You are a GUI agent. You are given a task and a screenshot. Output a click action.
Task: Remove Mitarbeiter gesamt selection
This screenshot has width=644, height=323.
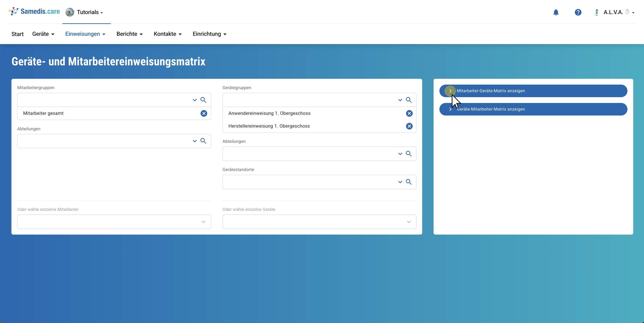(204, 113)
